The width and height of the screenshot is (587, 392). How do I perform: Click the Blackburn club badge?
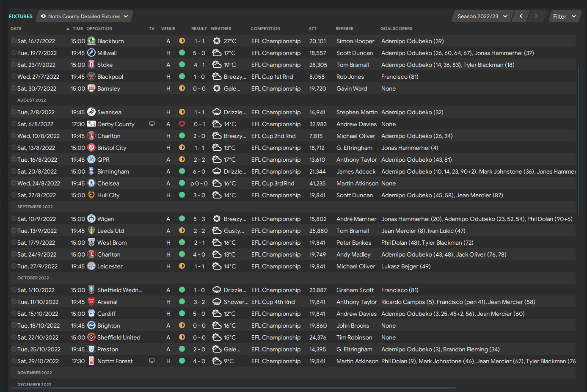tap(91, 41)
